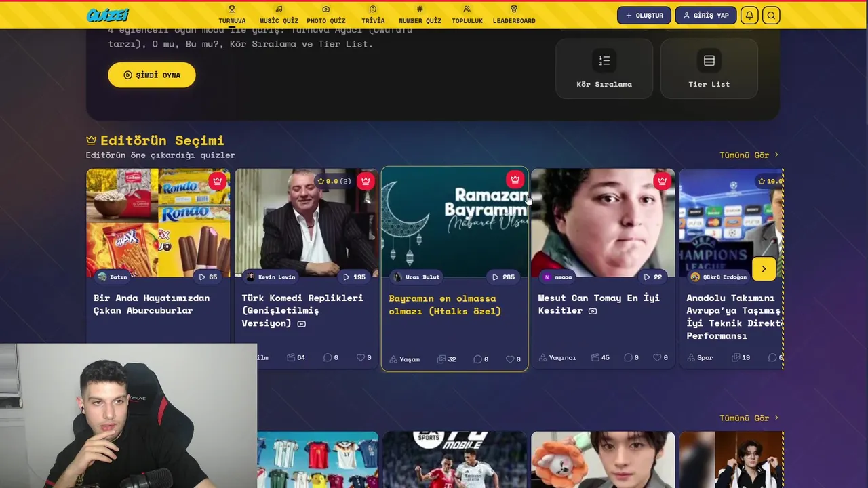The height and width of the screenshot is (488, 868).
Task: Click the Yaşam category tag
Action: click(405, 359)
